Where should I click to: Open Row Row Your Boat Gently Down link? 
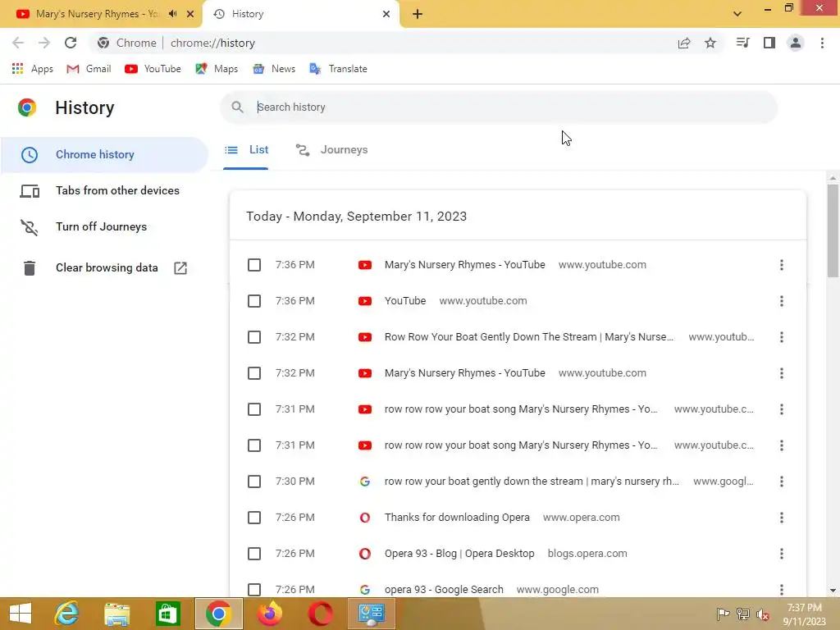(529, 337)
